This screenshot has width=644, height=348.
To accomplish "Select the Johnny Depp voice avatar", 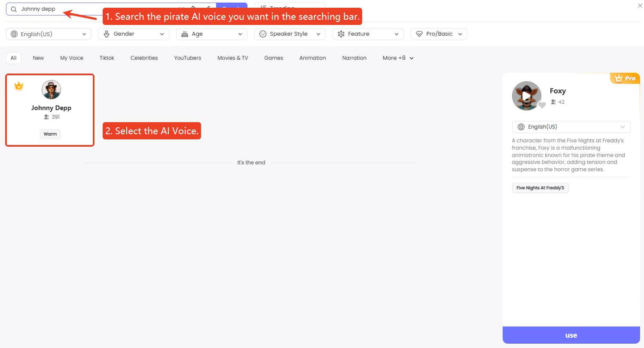I will click(51, 90).
